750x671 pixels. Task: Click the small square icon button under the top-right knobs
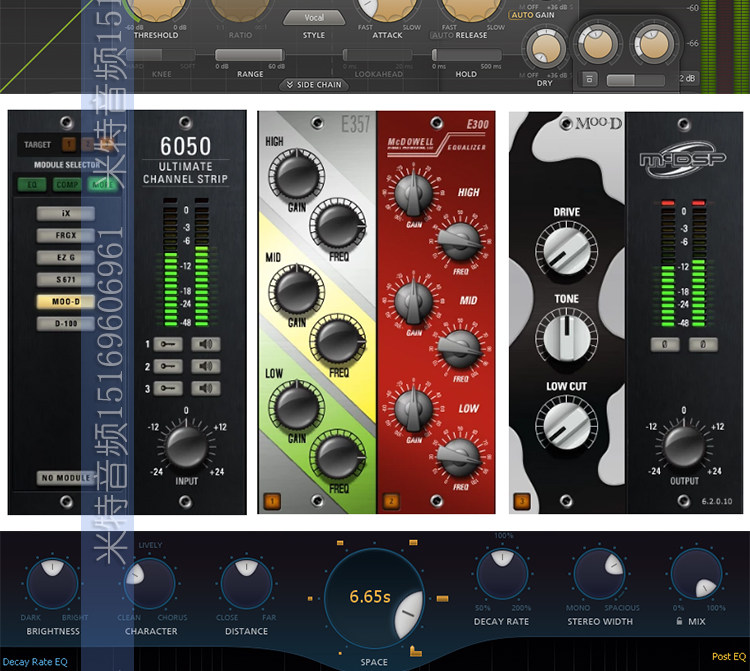pyautogui.click(x=589, y=79)
